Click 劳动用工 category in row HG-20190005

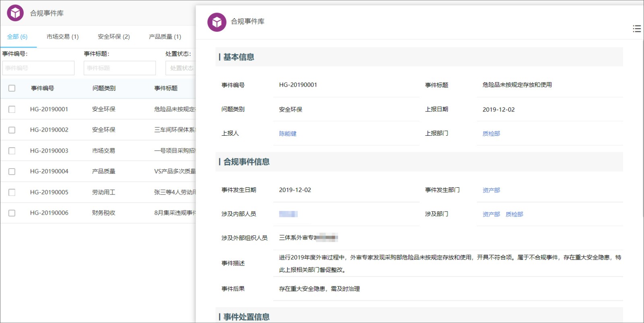(x=103, y=192)
